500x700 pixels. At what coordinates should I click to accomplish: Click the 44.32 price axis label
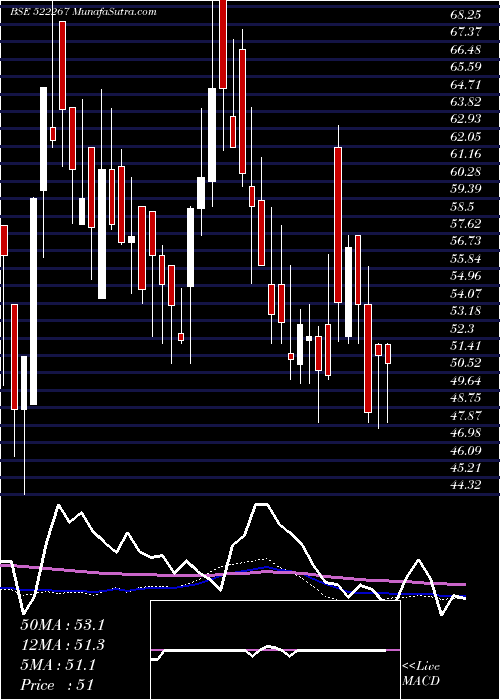click(x=466, y=486)
